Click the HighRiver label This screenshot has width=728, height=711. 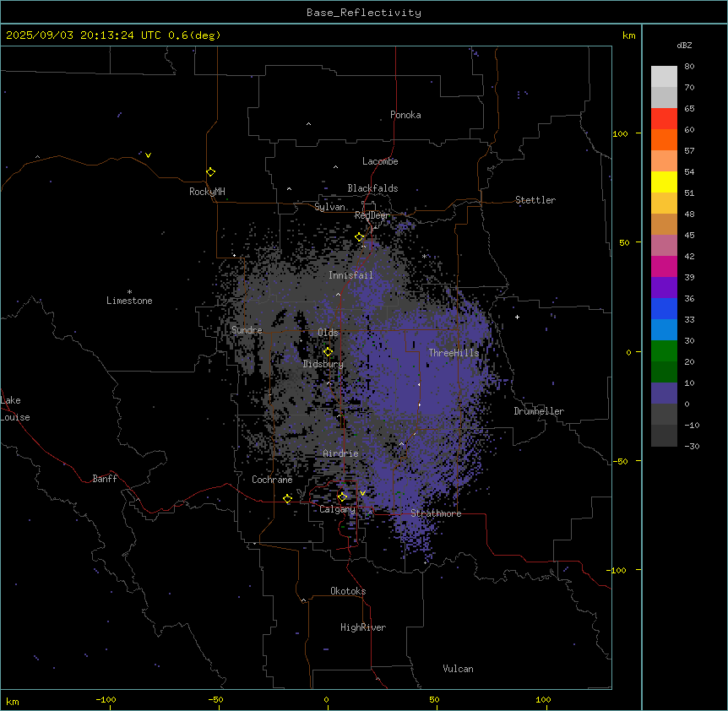click(363, 627)
